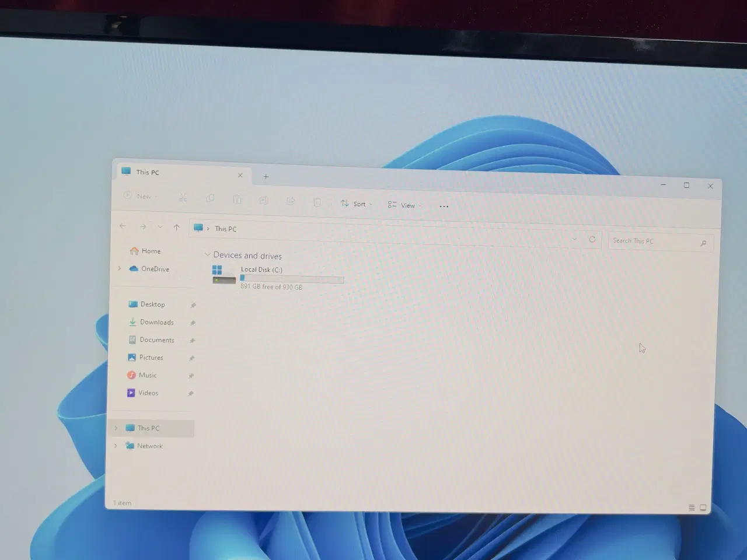Screen dimensions: 747x560
Task: Expand the Network tree node
Action: point(116,446)
